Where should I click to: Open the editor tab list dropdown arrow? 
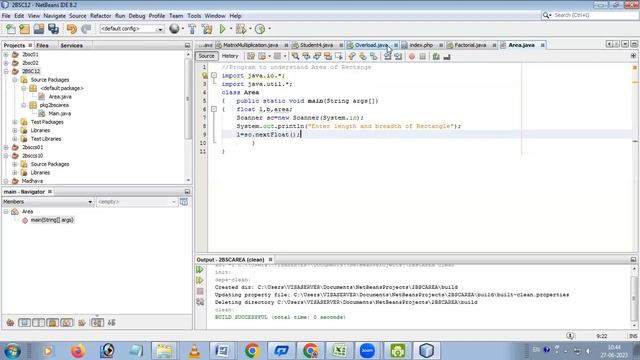tap(625, 44)
